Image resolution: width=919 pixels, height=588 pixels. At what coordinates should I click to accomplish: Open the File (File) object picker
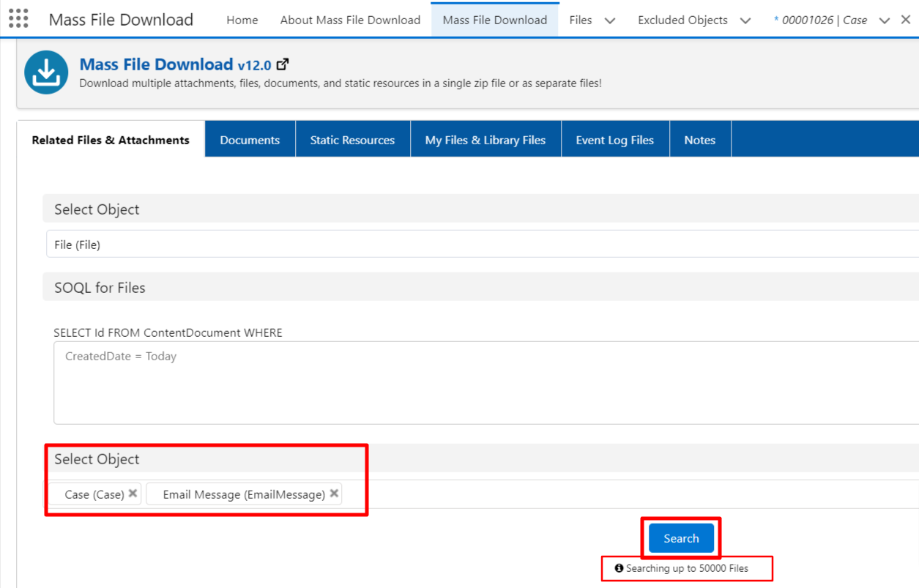coord(482,245)
